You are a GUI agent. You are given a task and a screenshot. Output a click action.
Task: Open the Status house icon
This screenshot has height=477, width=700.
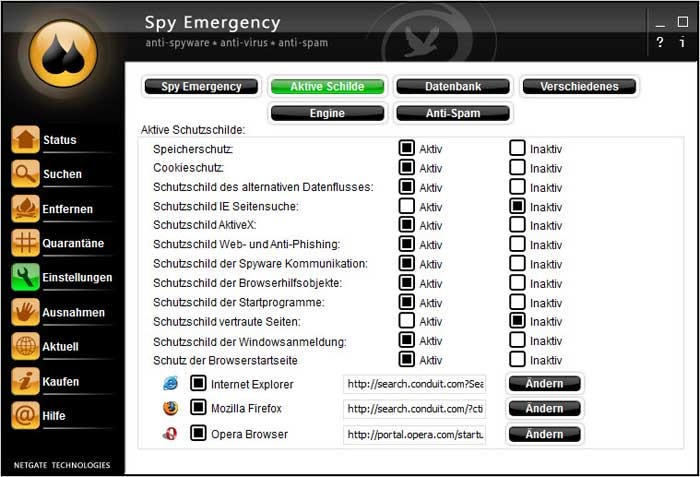pyautogui.click(x=25, y=139)
